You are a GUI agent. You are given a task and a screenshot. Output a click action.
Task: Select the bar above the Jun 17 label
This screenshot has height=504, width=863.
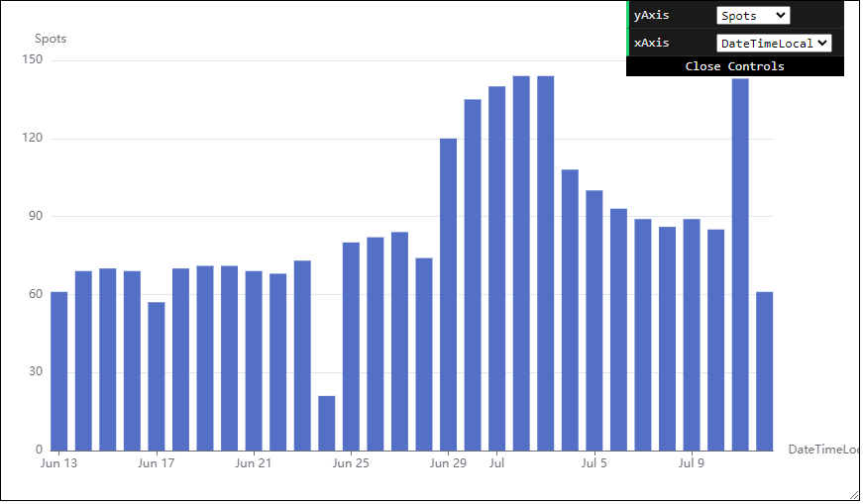[157, 376]
